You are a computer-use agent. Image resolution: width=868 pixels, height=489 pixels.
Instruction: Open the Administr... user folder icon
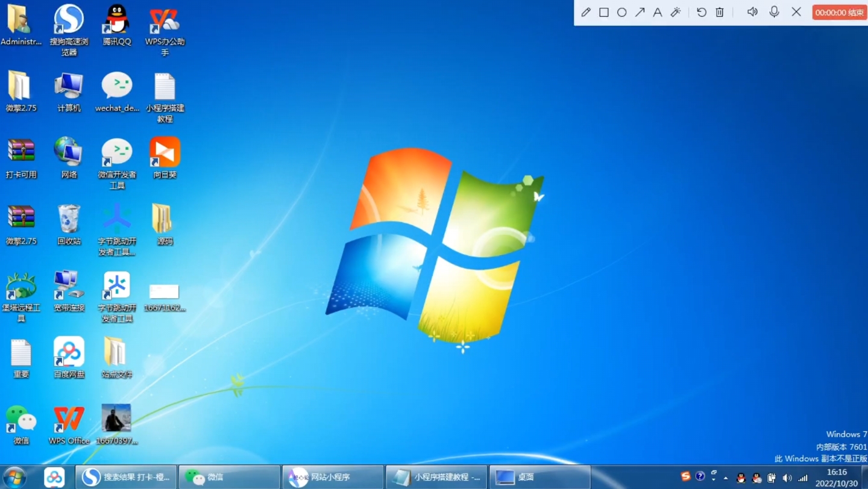(x=21, y=26)
